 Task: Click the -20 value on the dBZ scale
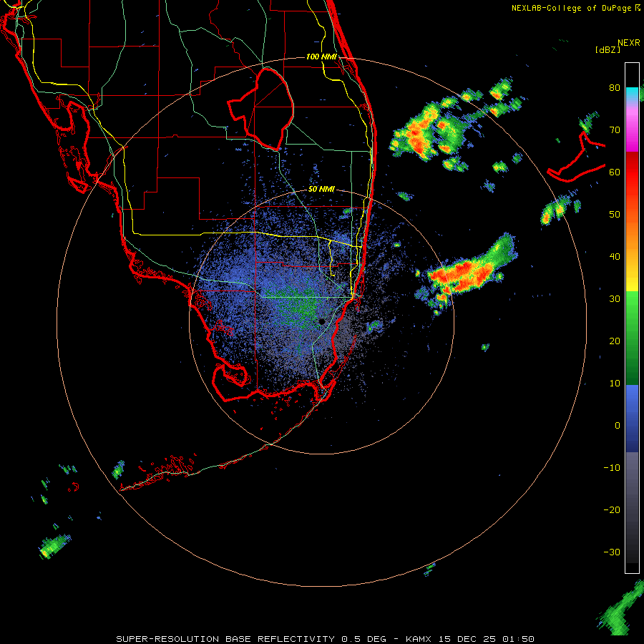[612, 509]
